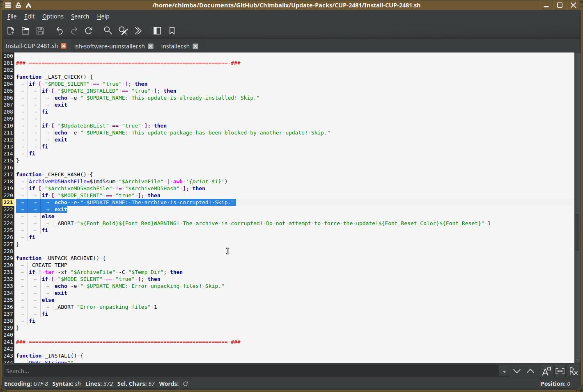Find previous match with the up chevron
The width and height of the screenshot is (583, 392).
coord(530,371)
